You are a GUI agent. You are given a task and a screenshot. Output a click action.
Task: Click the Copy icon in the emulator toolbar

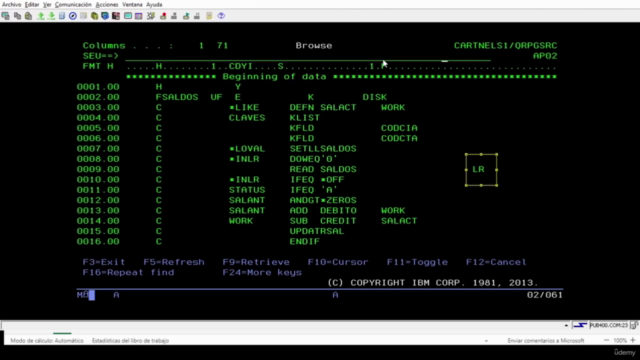[x=17, y=16]
